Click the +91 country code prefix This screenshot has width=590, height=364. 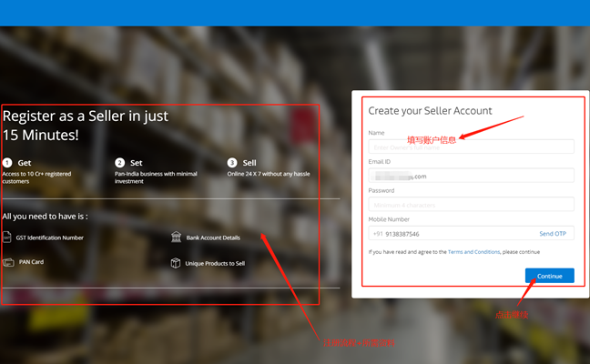click(377, 234)
